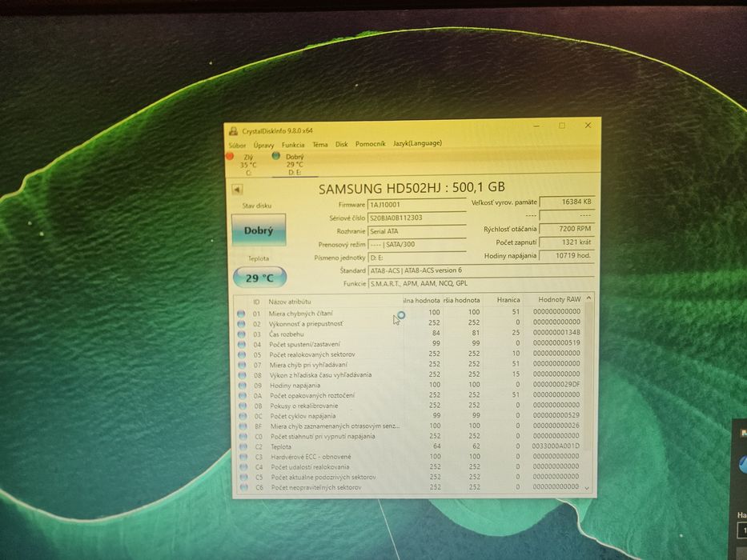Open the Jazyk(Language) menu

pyautogui.click(x=417, y=143)
